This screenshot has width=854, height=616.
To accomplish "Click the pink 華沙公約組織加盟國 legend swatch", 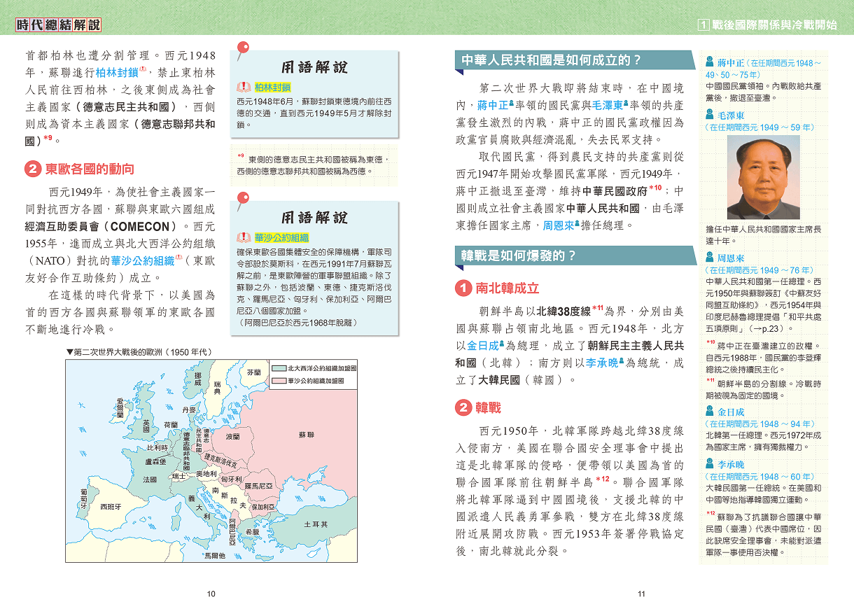I will point(279,381).
